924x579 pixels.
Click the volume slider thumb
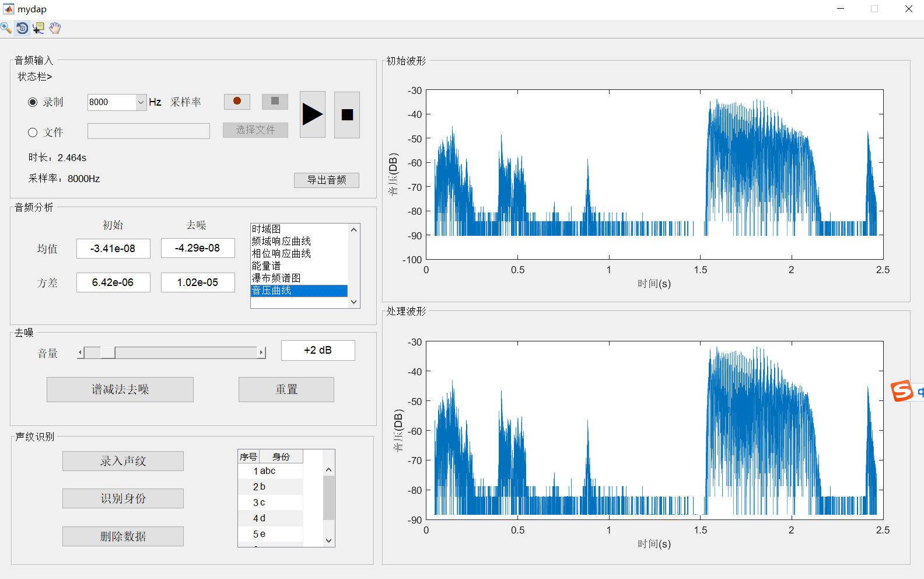[107, 353]
